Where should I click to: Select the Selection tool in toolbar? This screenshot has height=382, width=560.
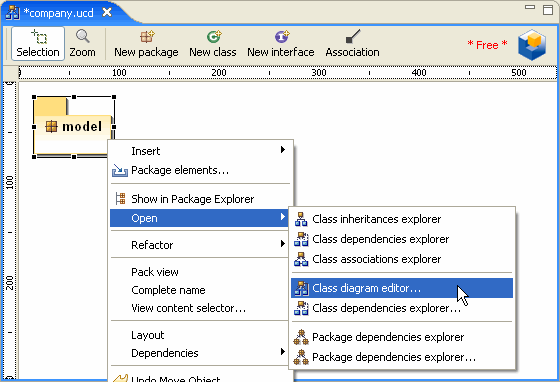tap(38, 44)
